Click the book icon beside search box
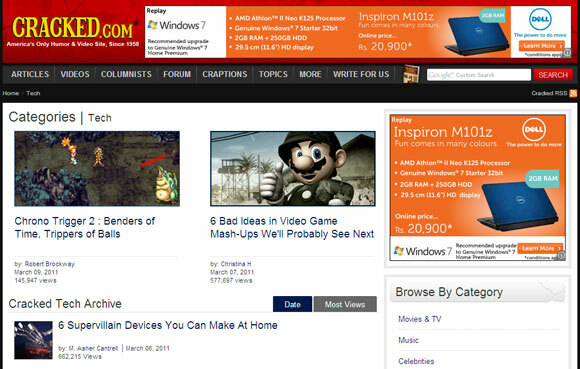Image resolution: width=580 pixels, height=369 pixels. pyautogui.click(x=411, y=74)
